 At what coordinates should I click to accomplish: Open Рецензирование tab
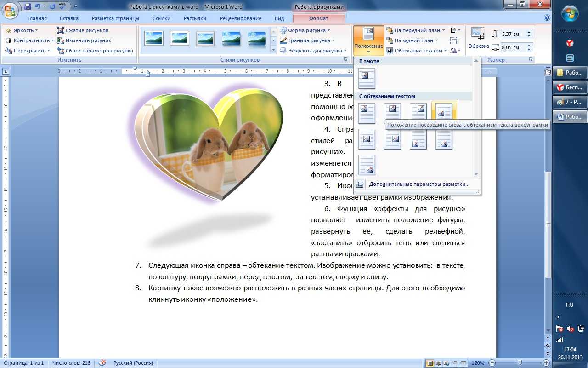click(x=241, y=18)
